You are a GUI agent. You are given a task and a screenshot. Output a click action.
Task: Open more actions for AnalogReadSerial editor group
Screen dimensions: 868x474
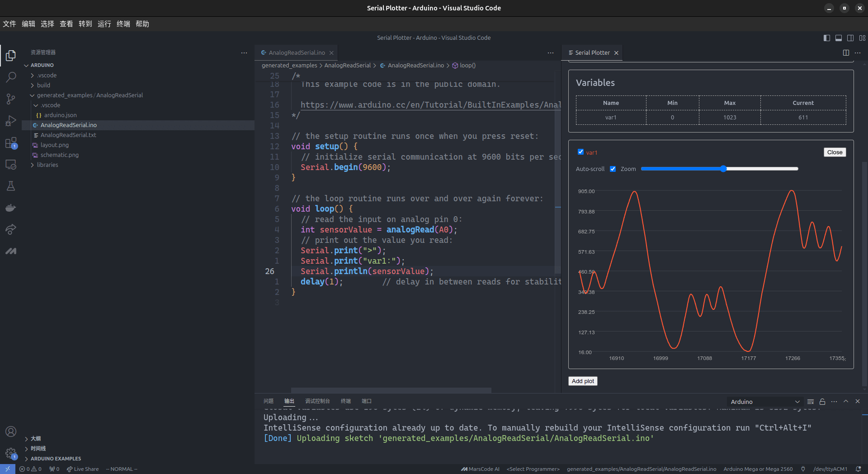click(551, 53)
